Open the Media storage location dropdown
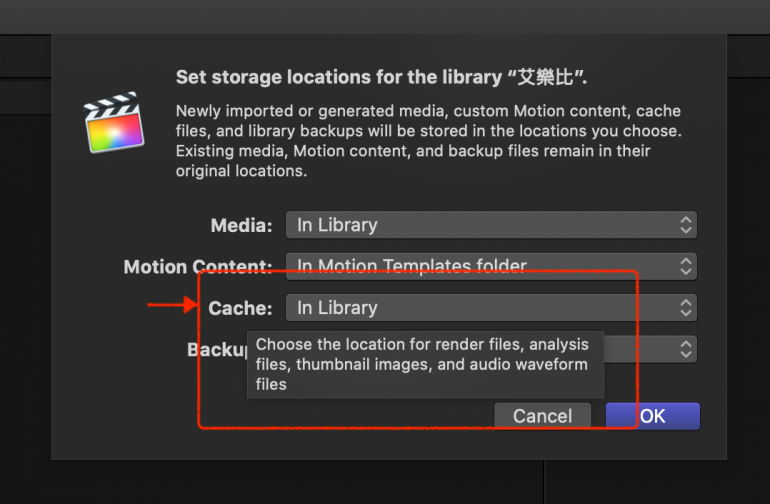The width and height of the screenshot is (770, 504). pos(480,225)
